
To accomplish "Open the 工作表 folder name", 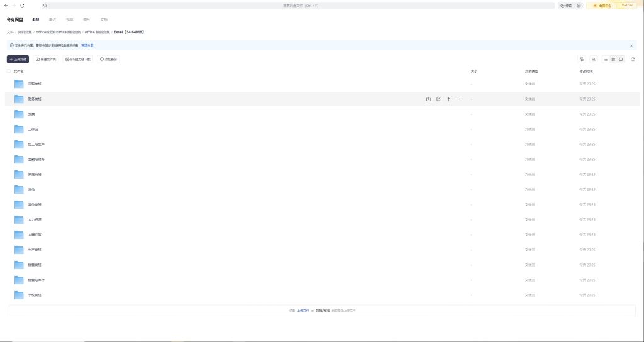I will coord(33,130).
